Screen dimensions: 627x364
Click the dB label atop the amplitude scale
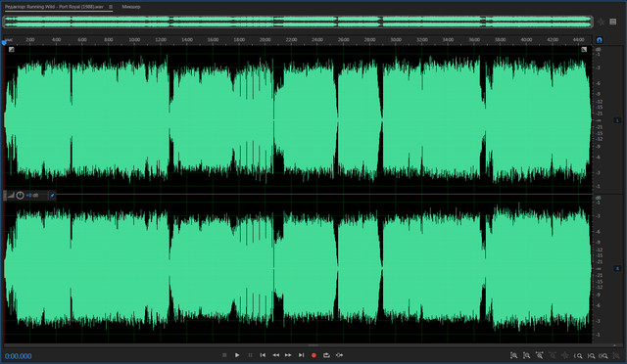click(x=599, y=50)
